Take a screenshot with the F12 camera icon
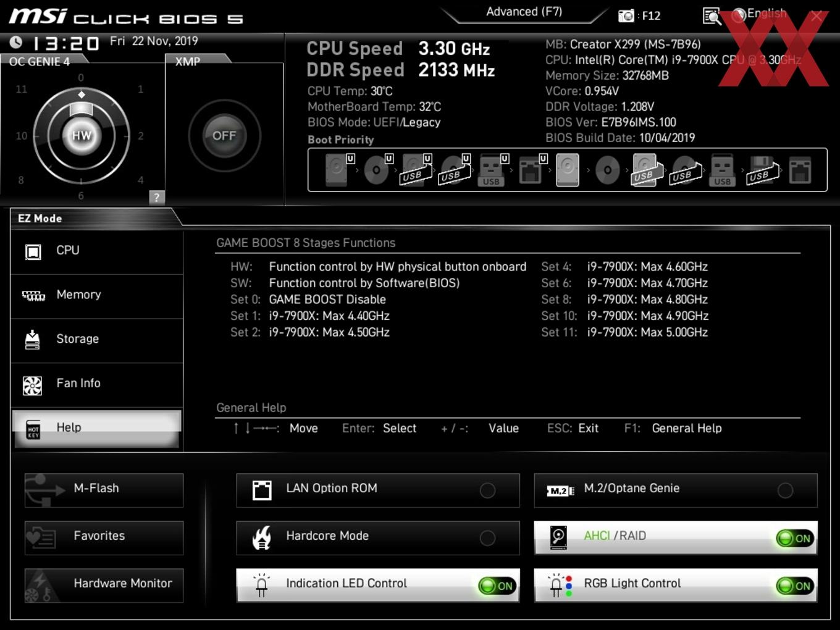 click(x=626, y=15)
